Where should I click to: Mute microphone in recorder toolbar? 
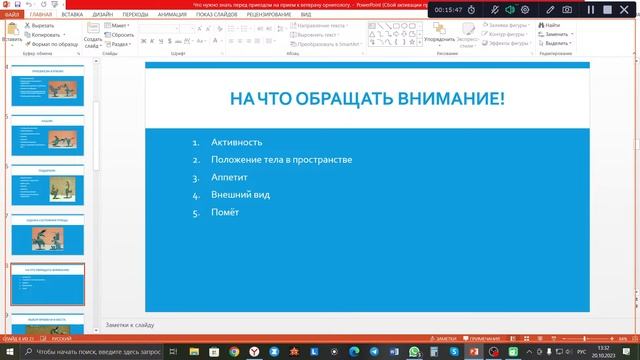pos(495,9)
